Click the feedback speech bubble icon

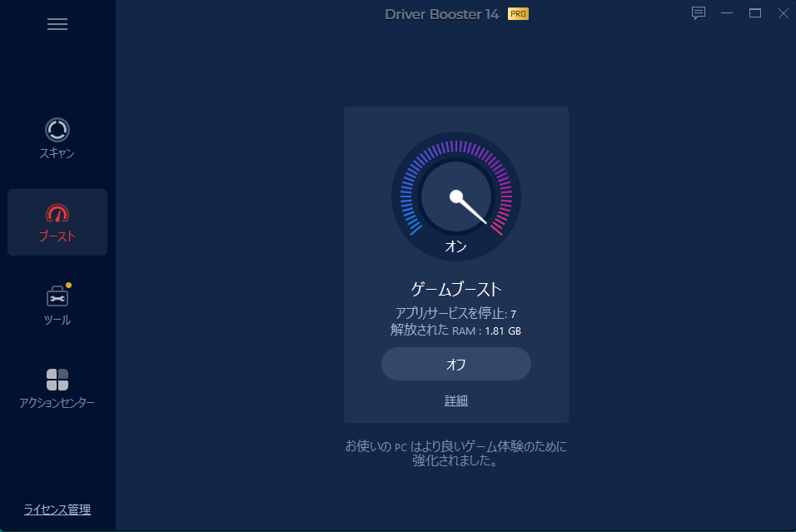[699, 13]
